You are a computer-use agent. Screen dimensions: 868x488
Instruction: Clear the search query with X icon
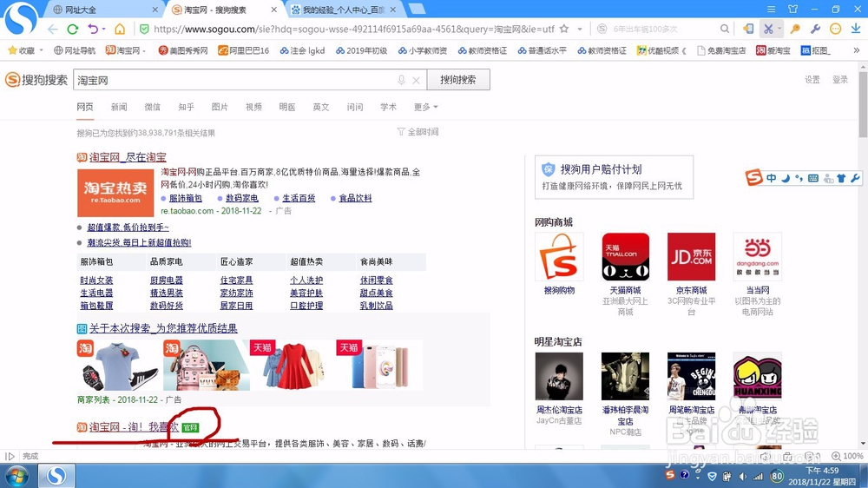417,80
